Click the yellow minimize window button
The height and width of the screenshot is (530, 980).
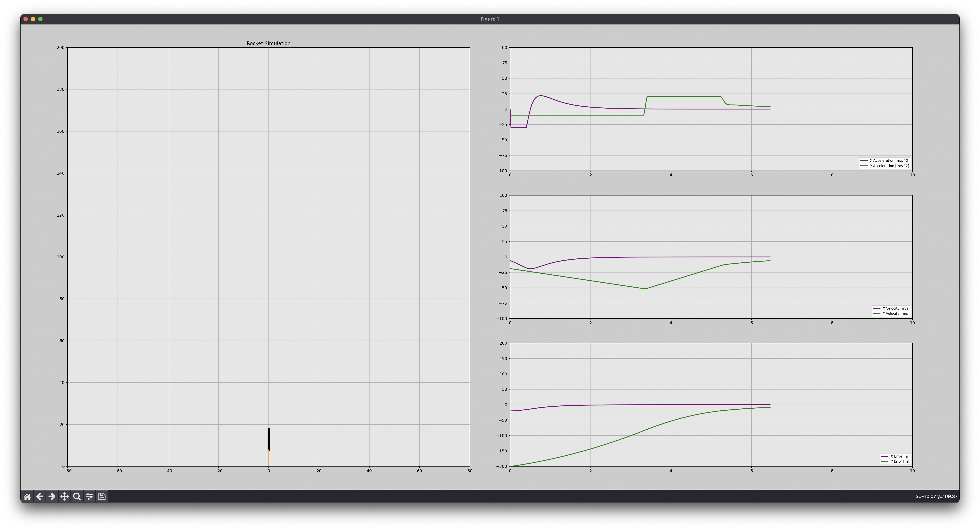(33, 19)
